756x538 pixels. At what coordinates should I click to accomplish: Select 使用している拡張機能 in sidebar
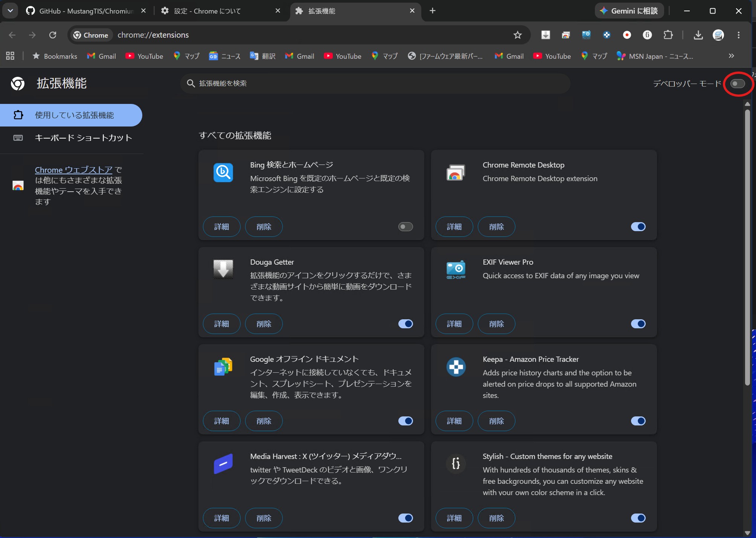[71, 115]
